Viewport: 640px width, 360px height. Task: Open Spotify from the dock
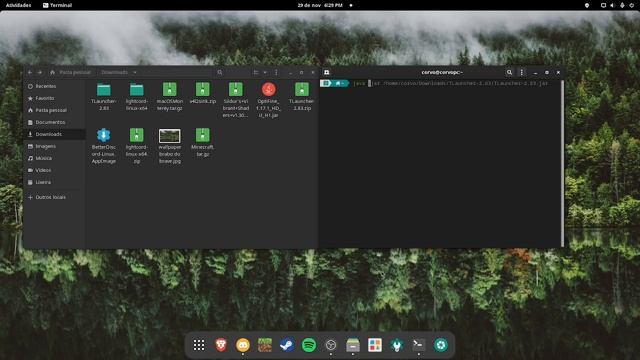pyautogui.click(x=309, y=345)
